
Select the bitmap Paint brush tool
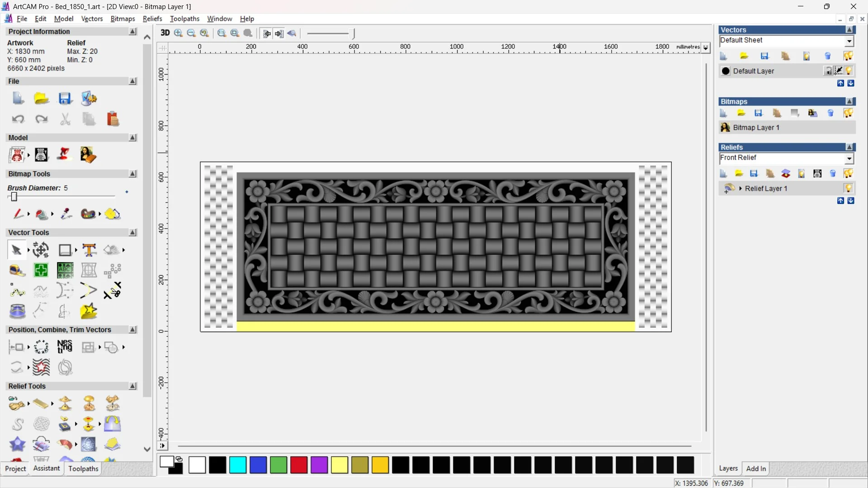point(18,214)
